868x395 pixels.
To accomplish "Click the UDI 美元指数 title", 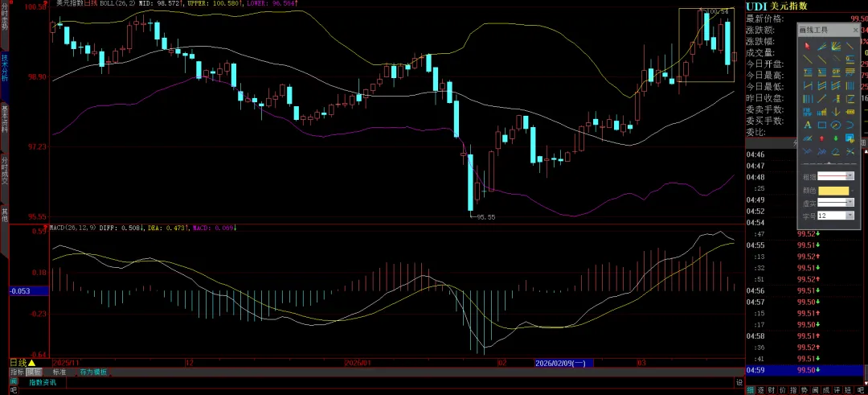I will pos(776,6).
